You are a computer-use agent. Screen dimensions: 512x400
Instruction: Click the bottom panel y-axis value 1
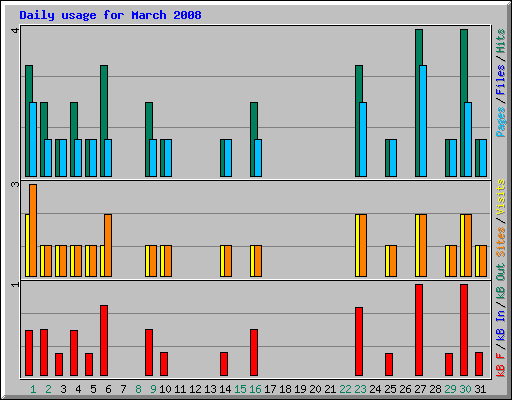15,284
